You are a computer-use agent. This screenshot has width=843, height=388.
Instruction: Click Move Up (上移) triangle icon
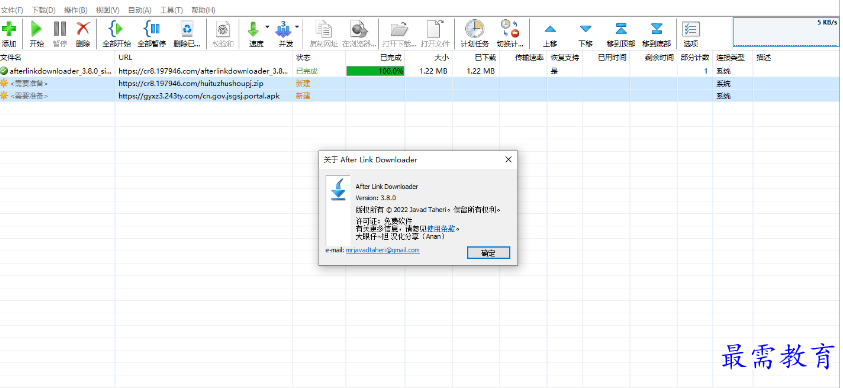click(x=549, y=29)
